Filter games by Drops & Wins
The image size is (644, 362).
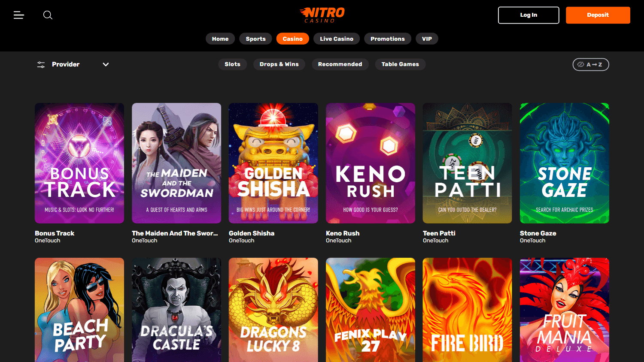coord(279,64)
